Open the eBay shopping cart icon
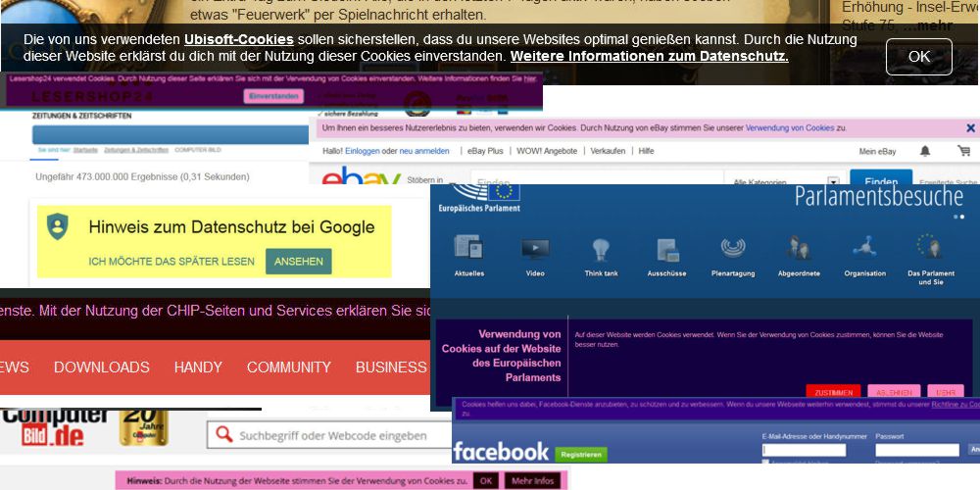This screenshot has height=490, width=980. click(963, 151)
